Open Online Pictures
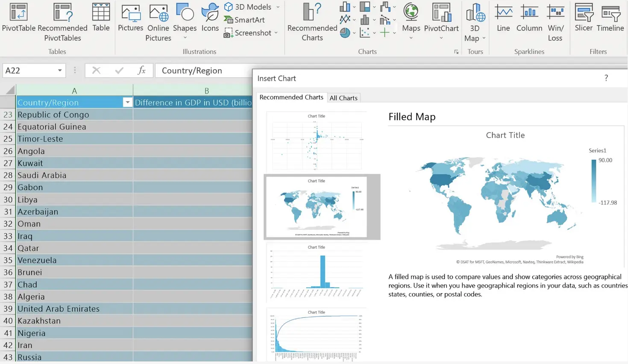The image size is (628, 364). click(158, 22)
